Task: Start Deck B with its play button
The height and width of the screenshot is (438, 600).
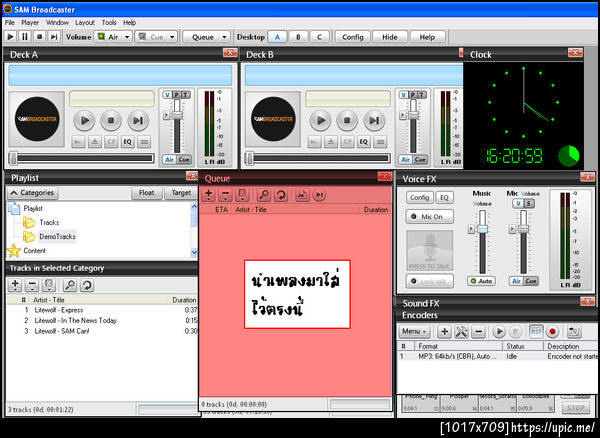Action: [x=320, y=120]
